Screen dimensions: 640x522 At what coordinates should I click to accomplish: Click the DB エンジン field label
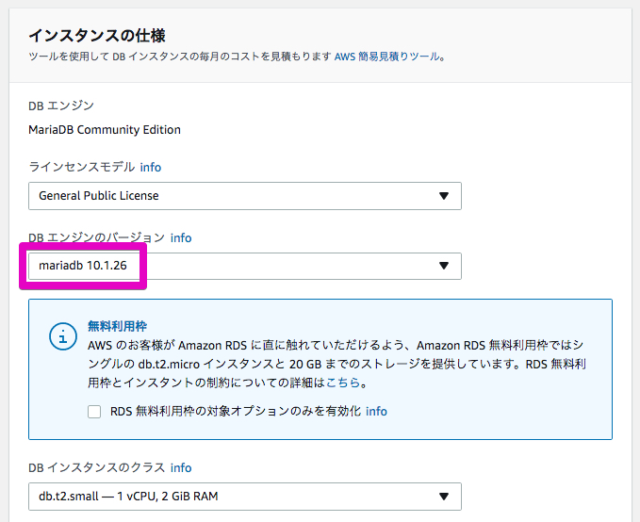[61, 106]
